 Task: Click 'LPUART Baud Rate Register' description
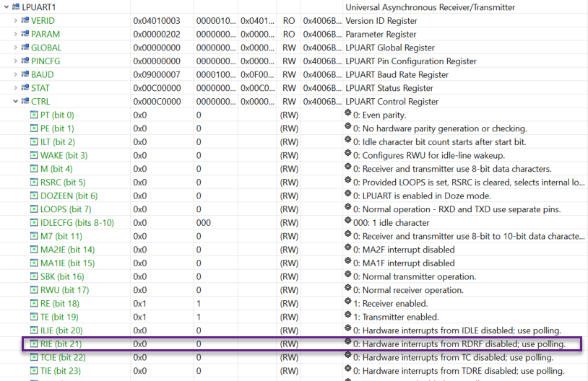[x=397, y=74]
